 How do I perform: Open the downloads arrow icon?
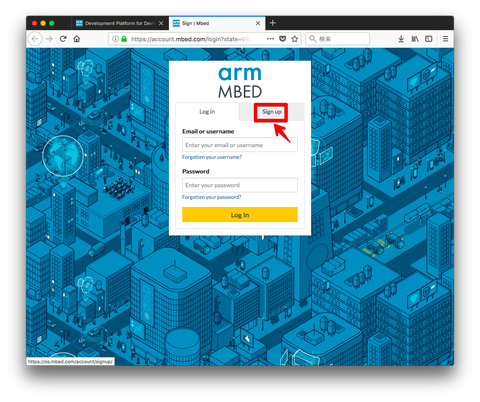click(x=401, y=39)
